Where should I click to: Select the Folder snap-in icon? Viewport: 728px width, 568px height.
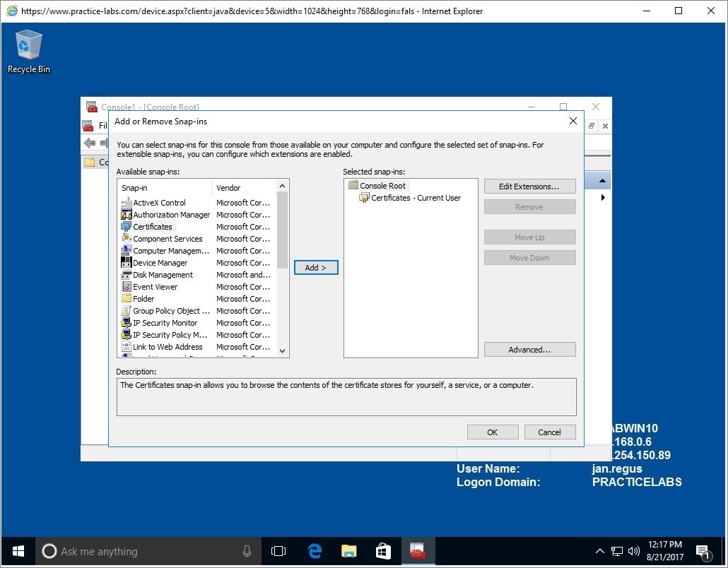(126, 298)
